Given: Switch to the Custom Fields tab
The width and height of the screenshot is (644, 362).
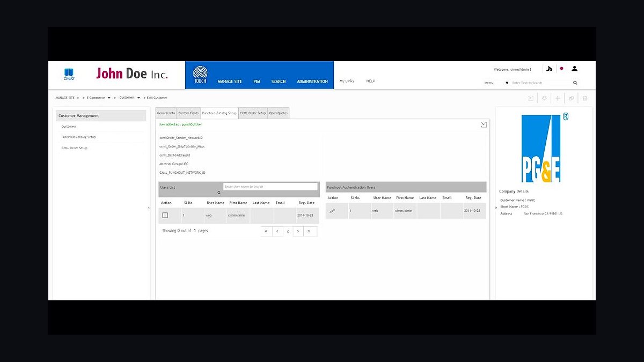Looking at the screenshot, I should pos(188,113).
